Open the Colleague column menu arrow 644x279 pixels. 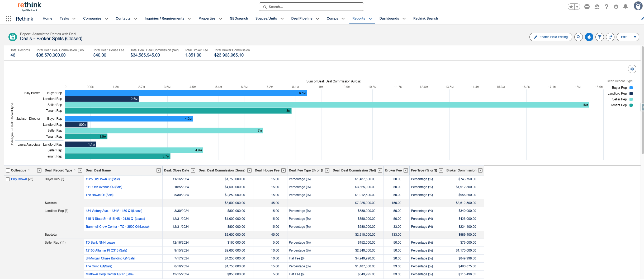pyautogui.click(x=39, y=170)
